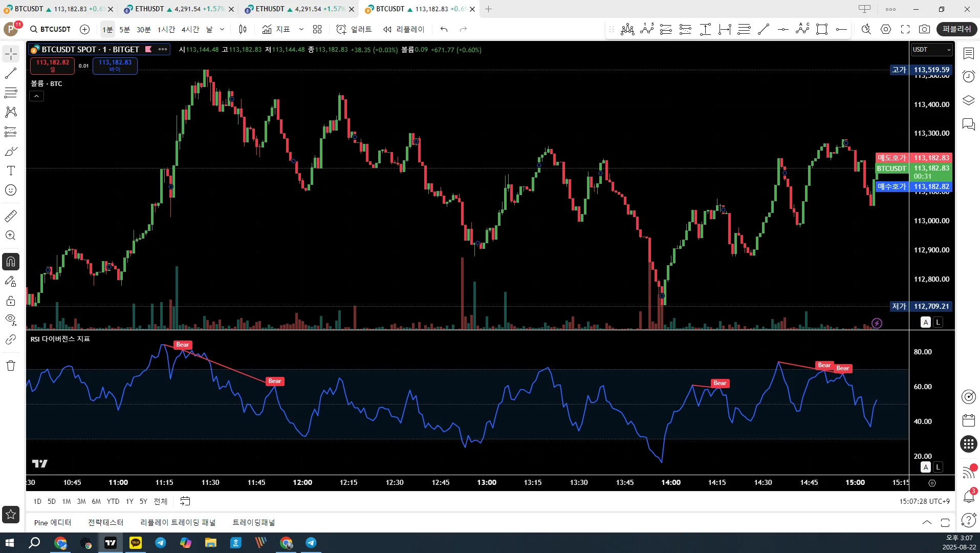Open the Fibonacci tools in left sidebar

pos(11,93)
